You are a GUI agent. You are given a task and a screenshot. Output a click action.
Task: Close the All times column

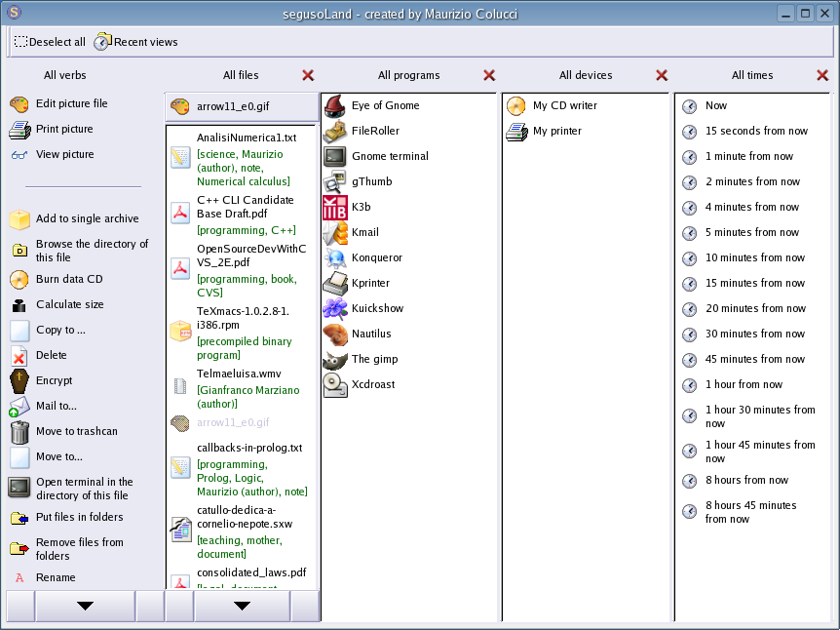(x=822, y=75)
